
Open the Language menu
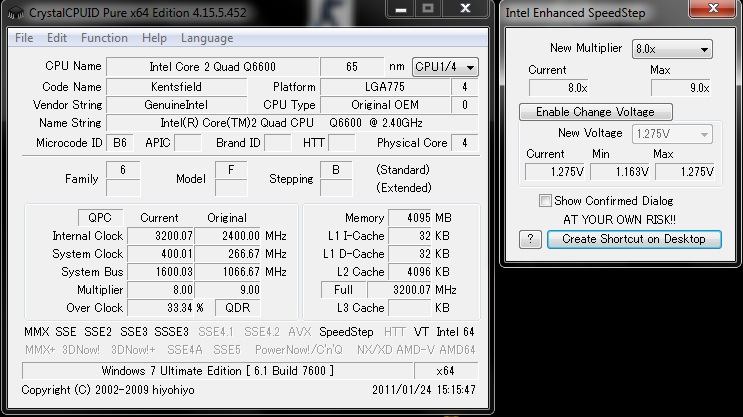[x=207, y=38]
